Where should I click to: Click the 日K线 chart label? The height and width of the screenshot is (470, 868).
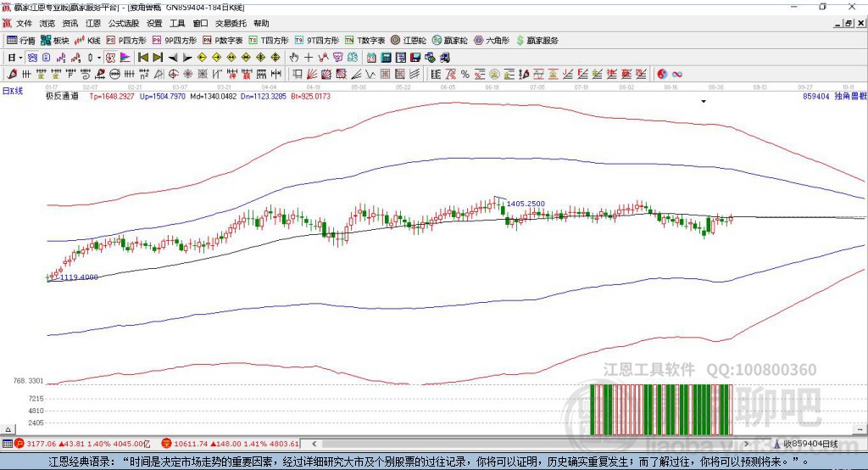pyautogui.click(x=12, y=91)
